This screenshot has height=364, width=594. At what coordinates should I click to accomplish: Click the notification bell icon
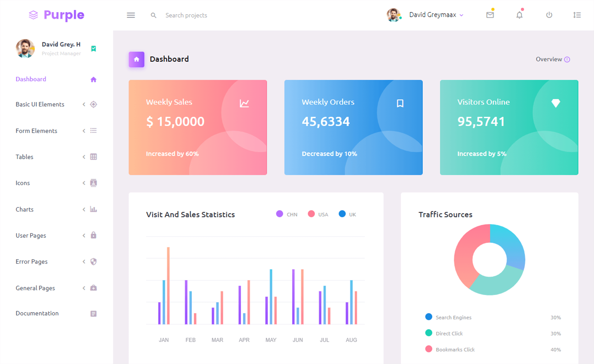pos(519,15)
